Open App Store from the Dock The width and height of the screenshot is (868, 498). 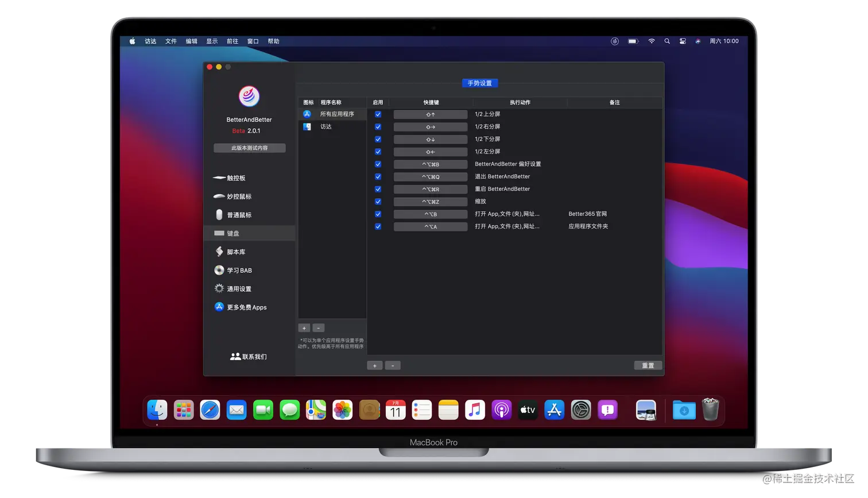[x=554, y=410]
